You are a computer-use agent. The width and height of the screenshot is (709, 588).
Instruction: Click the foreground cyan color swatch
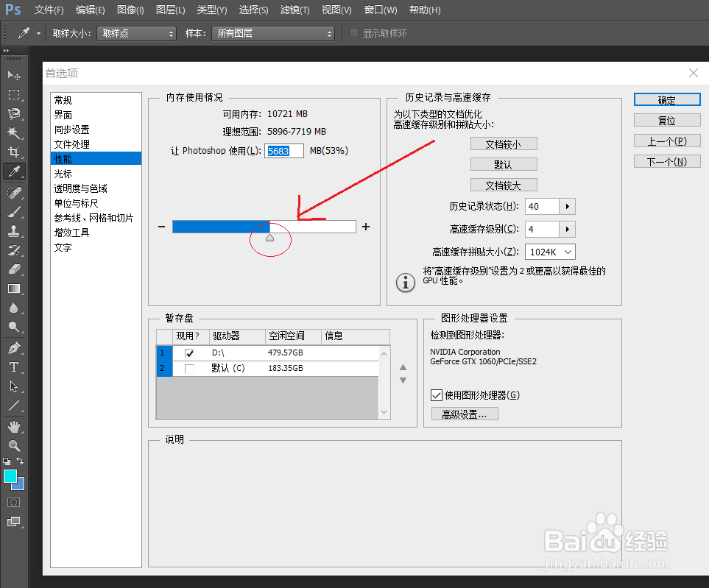pos(10,476)
